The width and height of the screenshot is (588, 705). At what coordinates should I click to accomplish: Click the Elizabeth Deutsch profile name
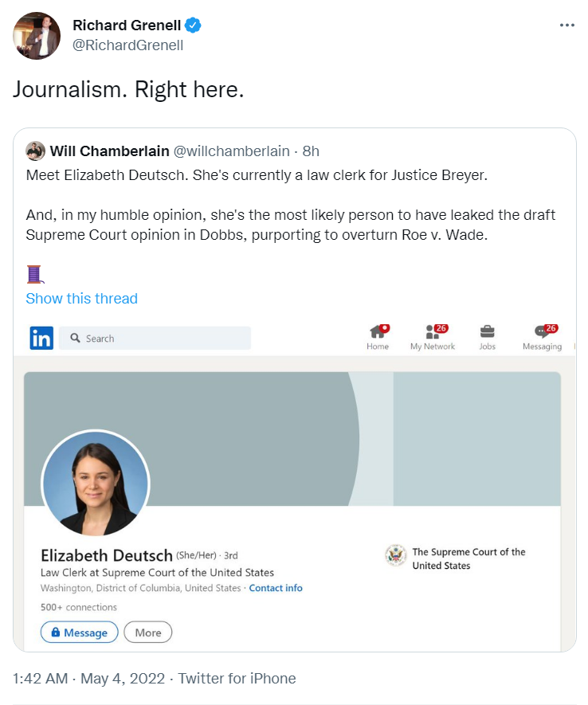click(107, 556)
